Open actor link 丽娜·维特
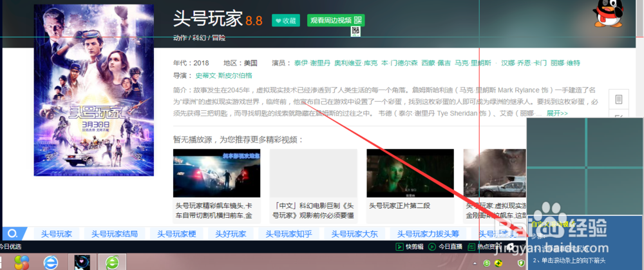This screenshot has height=270, width=644. tap(565, 63)
